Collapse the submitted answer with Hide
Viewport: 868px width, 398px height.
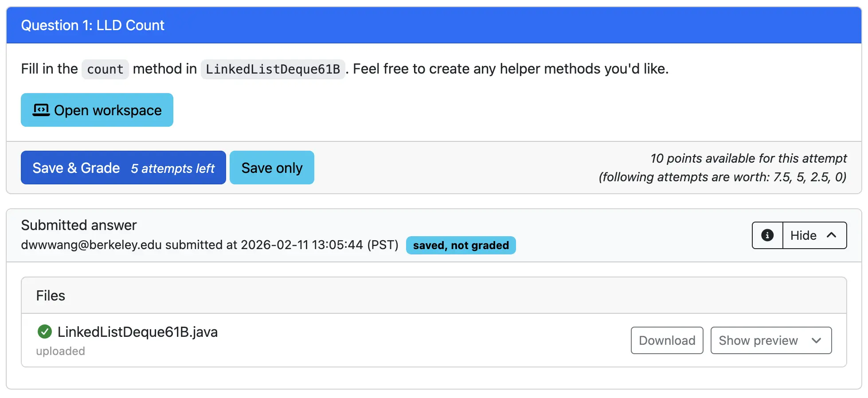click(803, 235)
